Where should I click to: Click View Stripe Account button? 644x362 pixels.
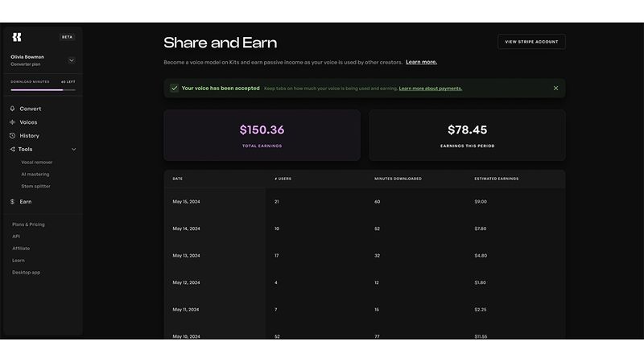[531, 42]
